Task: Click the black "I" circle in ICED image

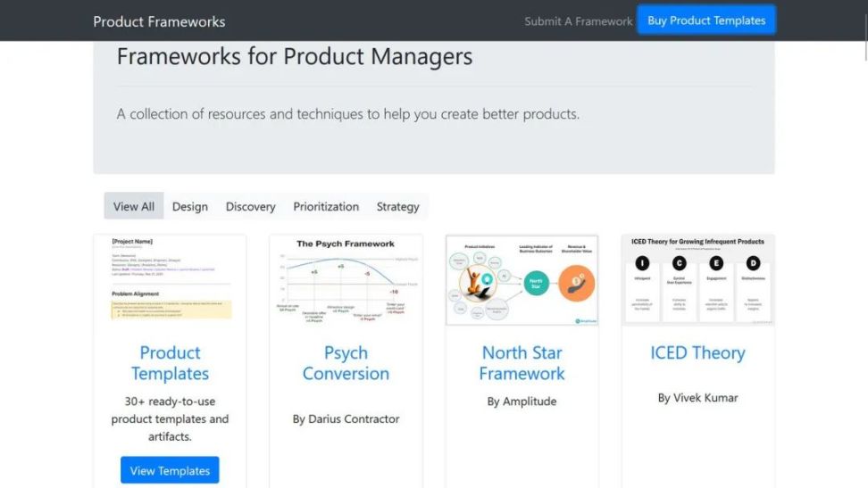Action: (x=641, y=263)
